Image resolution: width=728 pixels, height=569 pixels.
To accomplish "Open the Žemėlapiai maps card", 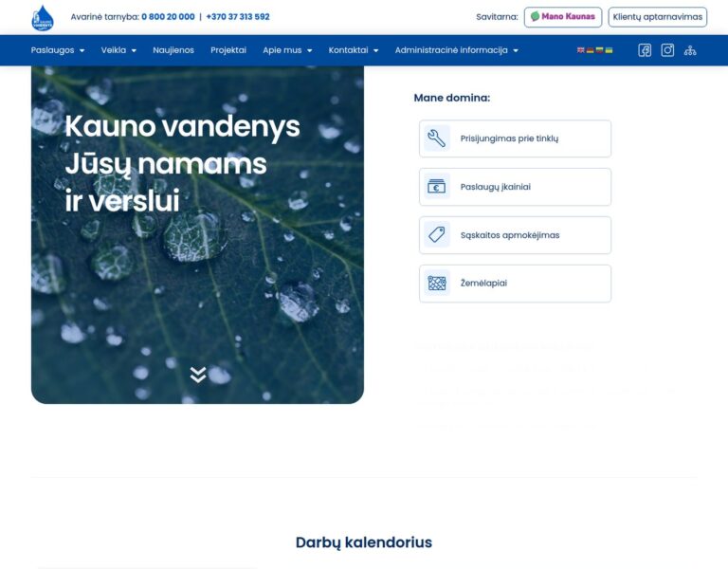I will 515,284.
